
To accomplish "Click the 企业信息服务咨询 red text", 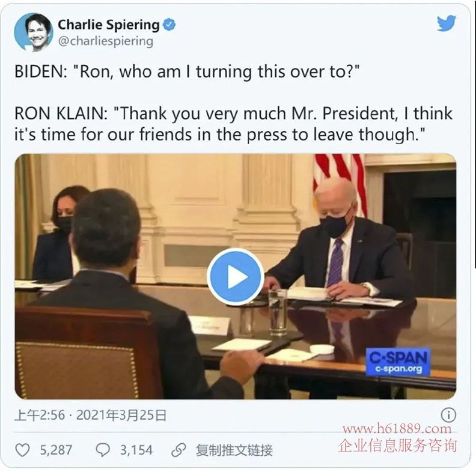I will click(397, 446).
